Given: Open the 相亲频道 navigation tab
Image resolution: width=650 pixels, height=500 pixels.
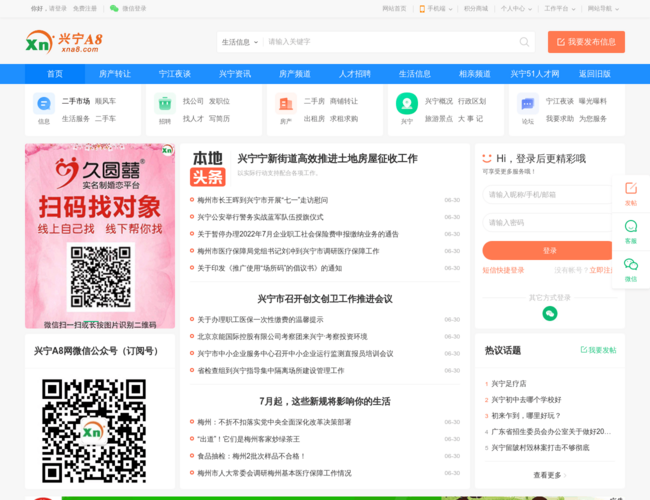Looking at the screenshot, I should click(x=475, y=74).
